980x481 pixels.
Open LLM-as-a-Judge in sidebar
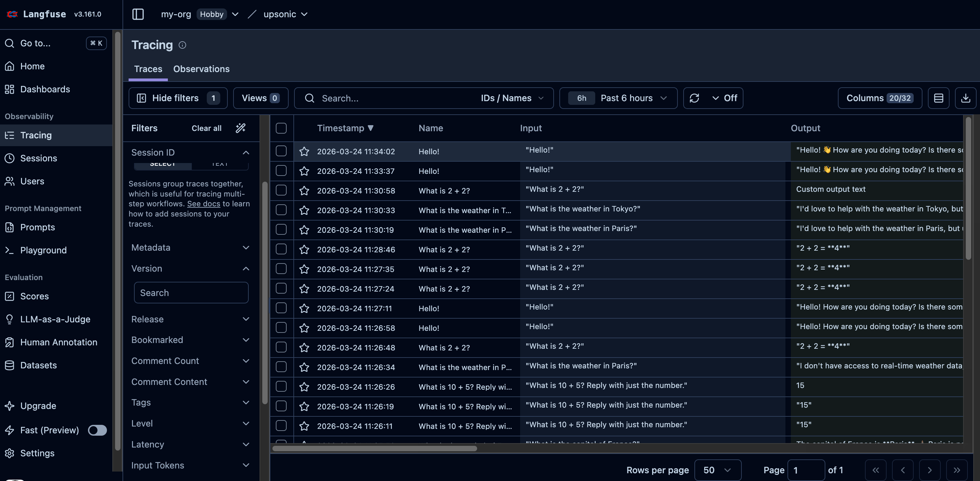tap(56, 319)
